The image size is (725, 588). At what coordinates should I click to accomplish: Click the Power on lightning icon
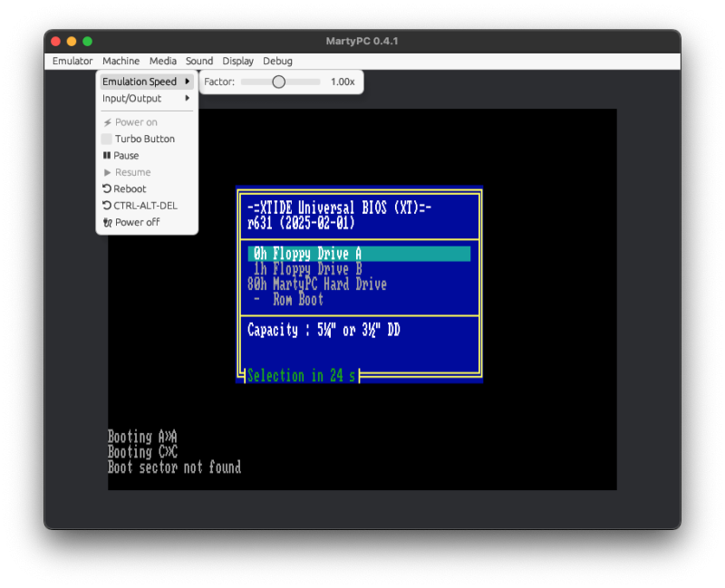coord(107,122)
